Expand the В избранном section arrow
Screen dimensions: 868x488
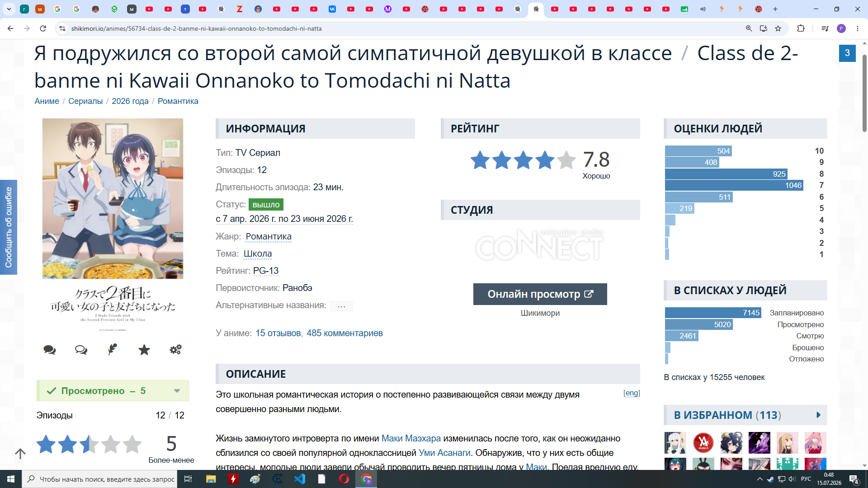[818, 415]
